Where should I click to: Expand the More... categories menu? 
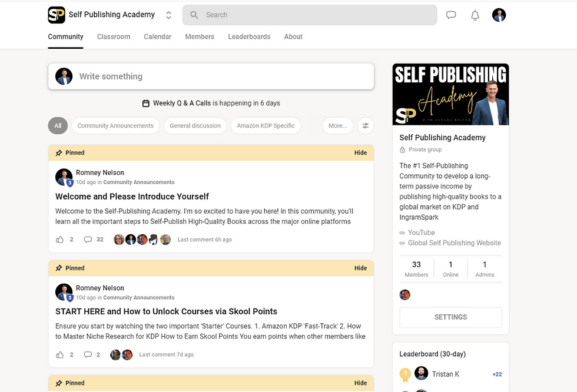point(337,126)
